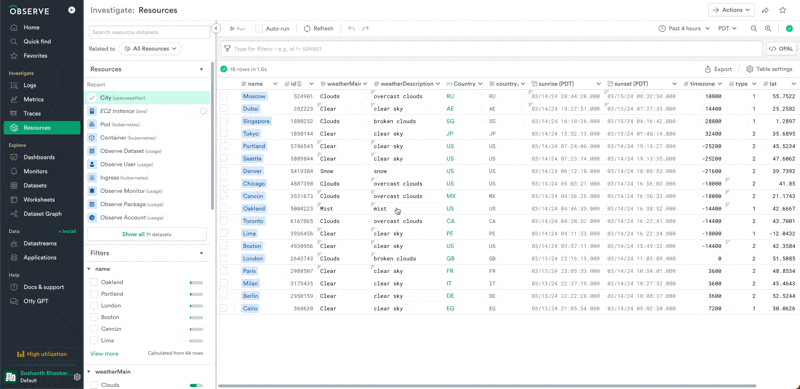Open the weatherDescription column menu

coord(438,84)
